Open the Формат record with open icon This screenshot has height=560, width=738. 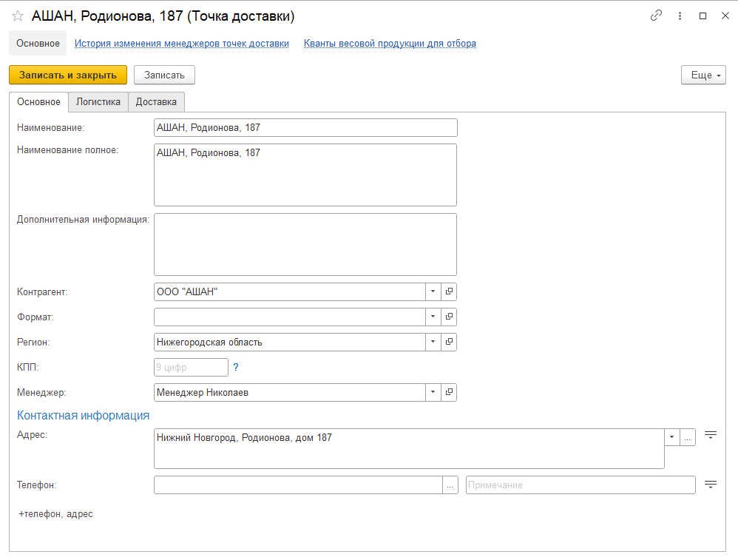449,317
